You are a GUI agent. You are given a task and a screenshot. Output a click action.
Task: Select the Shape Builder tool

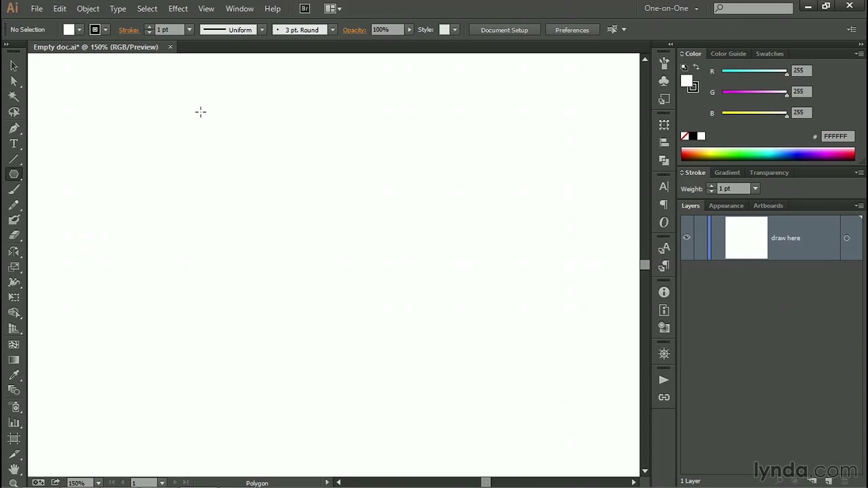(x=14, y=313)
